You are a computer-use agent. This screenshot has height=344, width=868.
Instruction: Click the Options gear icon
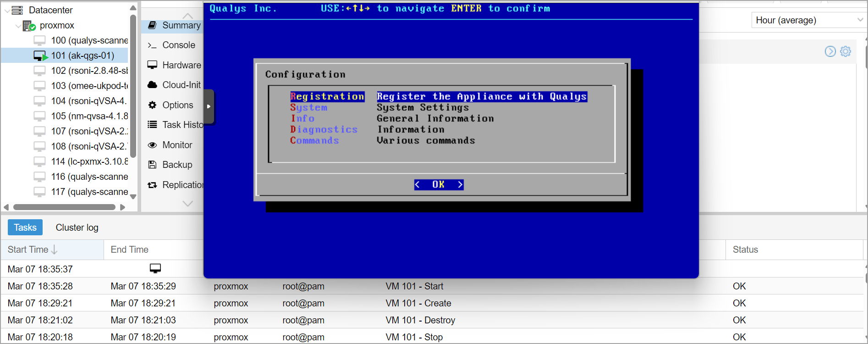pyautogui.click(x=152, y=105)
